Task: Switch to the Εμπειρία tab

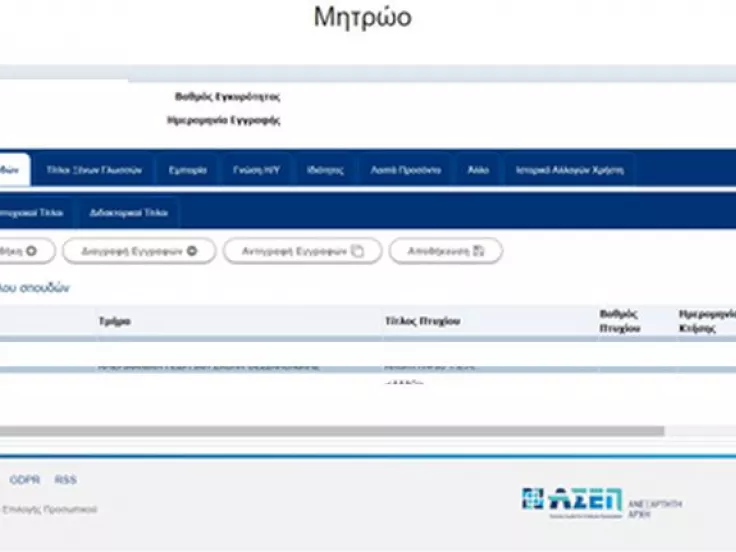Action: [x=188, y=170]
